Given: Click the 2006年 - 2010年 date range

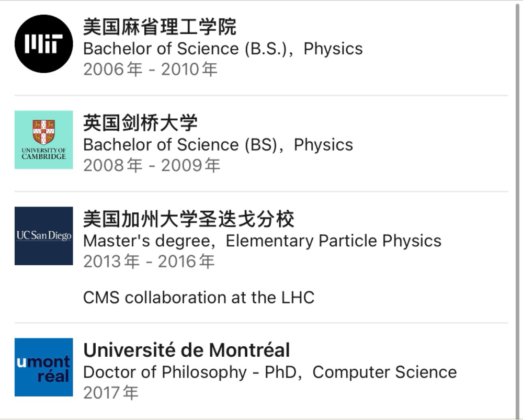Looking at the screenshot, I should coord(150,69).
